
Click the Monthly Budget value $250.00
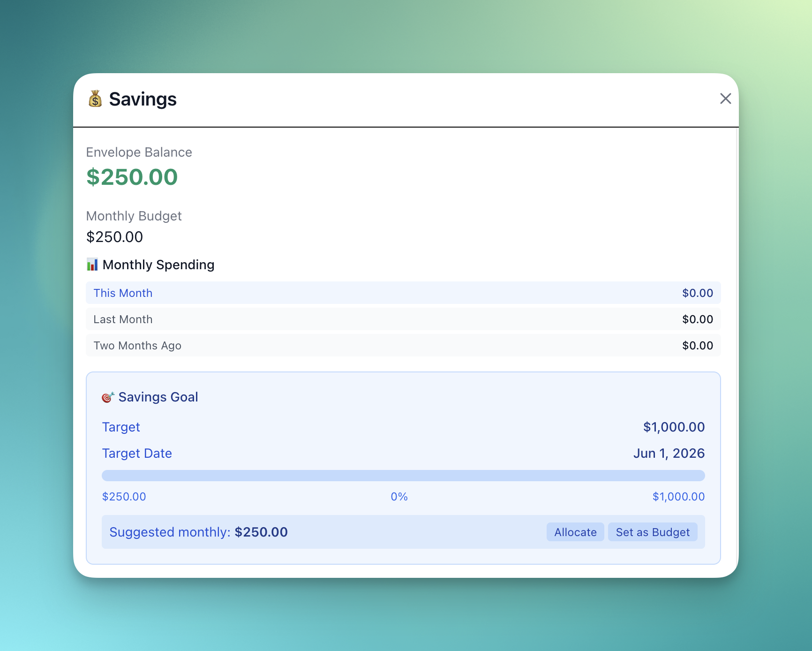click(x=114, y=237)
